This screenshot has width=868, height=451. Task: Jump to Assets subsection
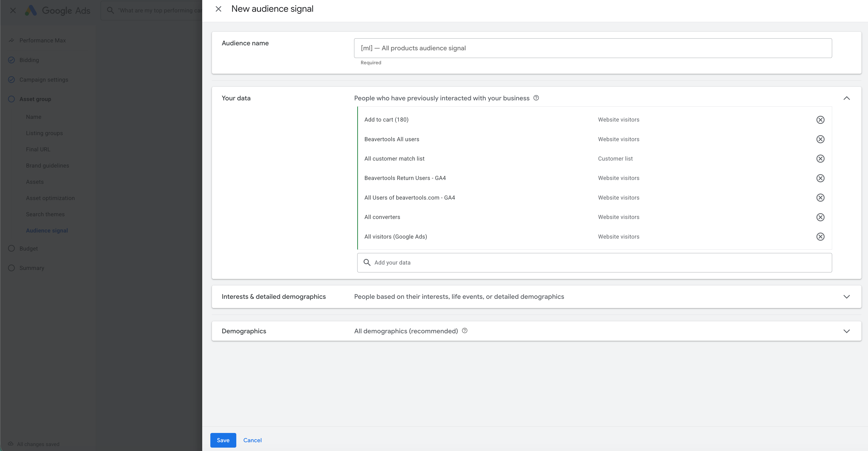[35, 182]
